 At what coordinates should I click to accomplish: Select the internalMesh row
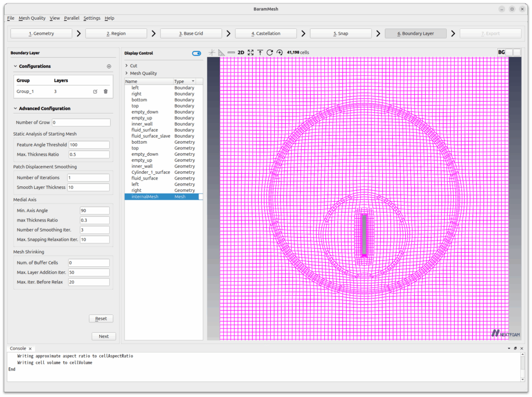(x=164, y=197)
